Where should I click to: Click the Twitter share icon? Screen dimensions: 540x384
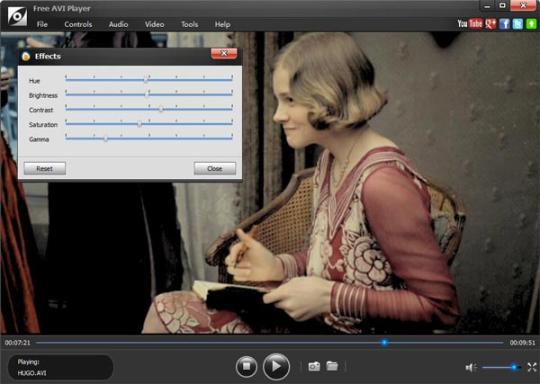coord(518,24)
